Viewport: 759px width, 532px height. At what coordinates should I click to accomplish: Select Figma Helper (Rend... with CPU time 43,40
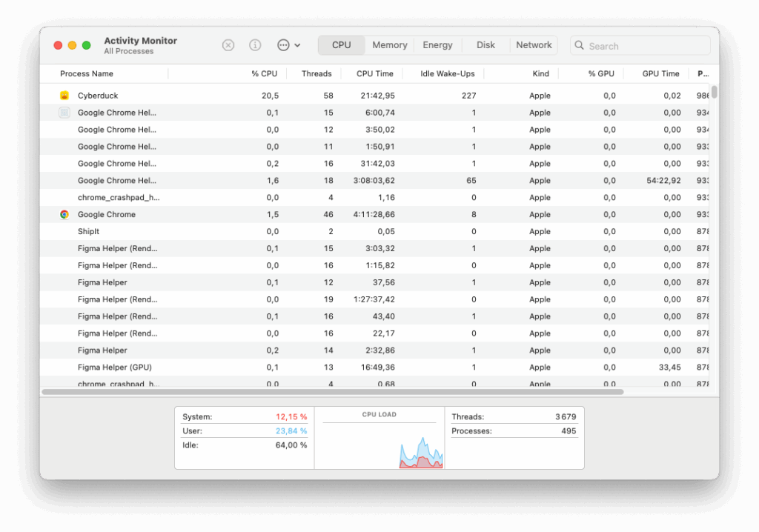[x=374, y=316]
